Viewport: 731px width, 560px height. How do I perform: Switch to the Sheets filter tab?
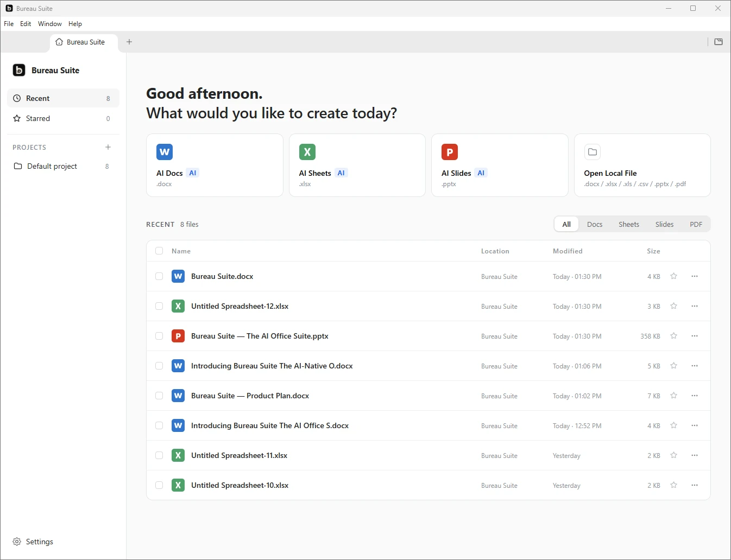(x=628, y=224)
